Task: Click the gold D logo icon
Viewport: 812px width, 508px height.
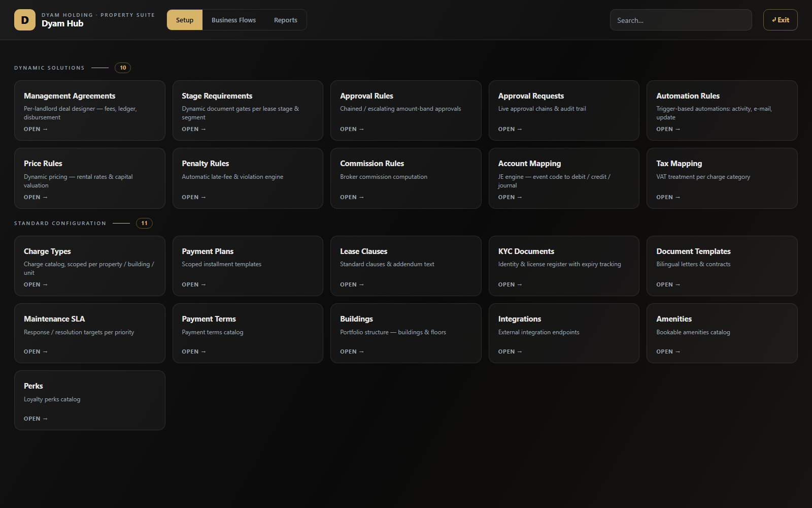Action: 25,20
